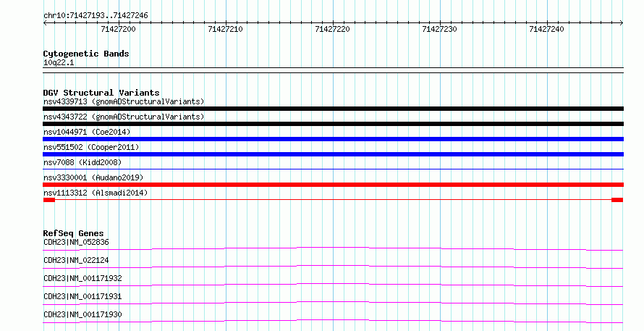Viewport: 644px width, 331px height.
Task: Open variant nsv7088 (Kidd2008)
Action: (x=82, y=162)
